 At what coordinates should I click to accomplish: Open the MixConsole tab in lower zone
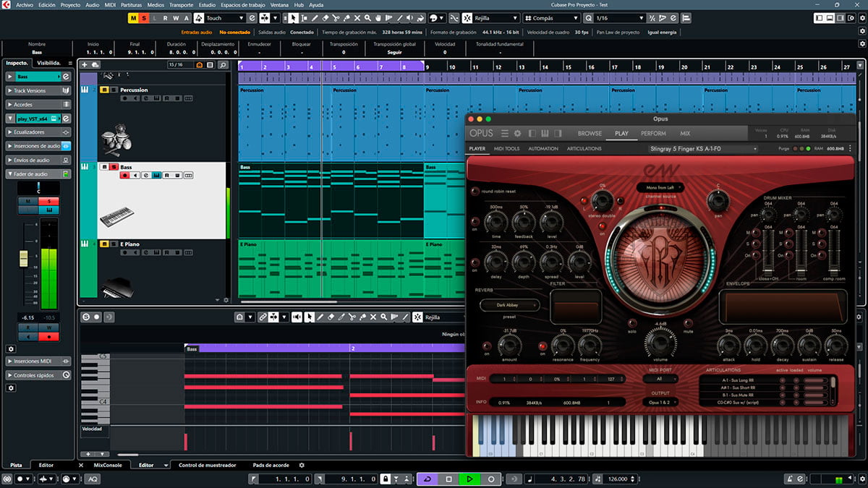[109, 465]
